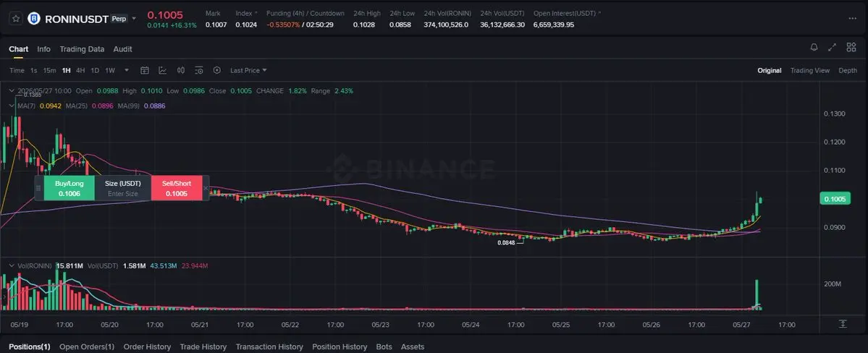
Task: Click the hexagon chart settings icon
Action: coord(217,70)
